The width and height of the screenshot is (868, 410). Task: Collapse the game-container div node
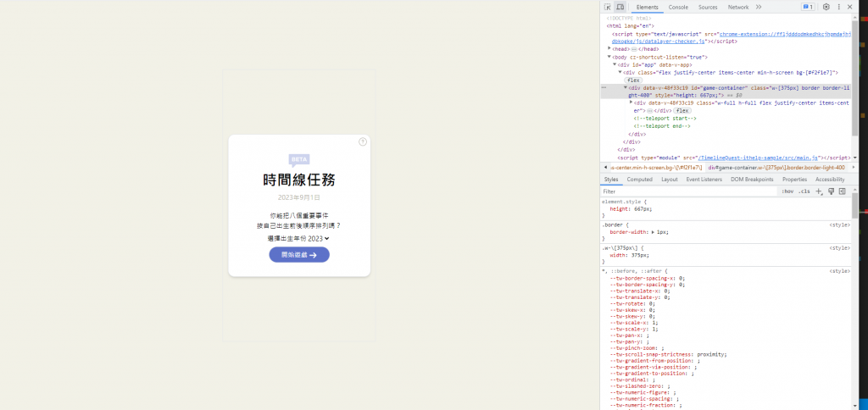tap(626, 87)
